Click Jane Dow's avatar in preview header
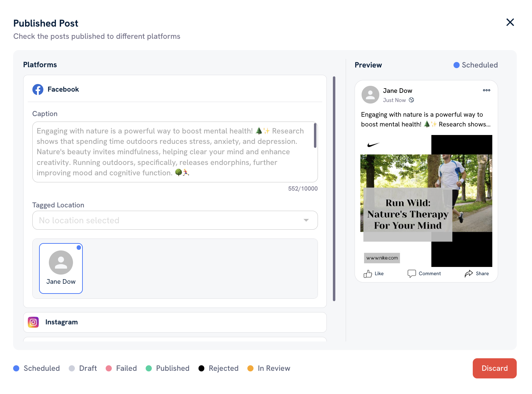 click(x=370, y=95)
